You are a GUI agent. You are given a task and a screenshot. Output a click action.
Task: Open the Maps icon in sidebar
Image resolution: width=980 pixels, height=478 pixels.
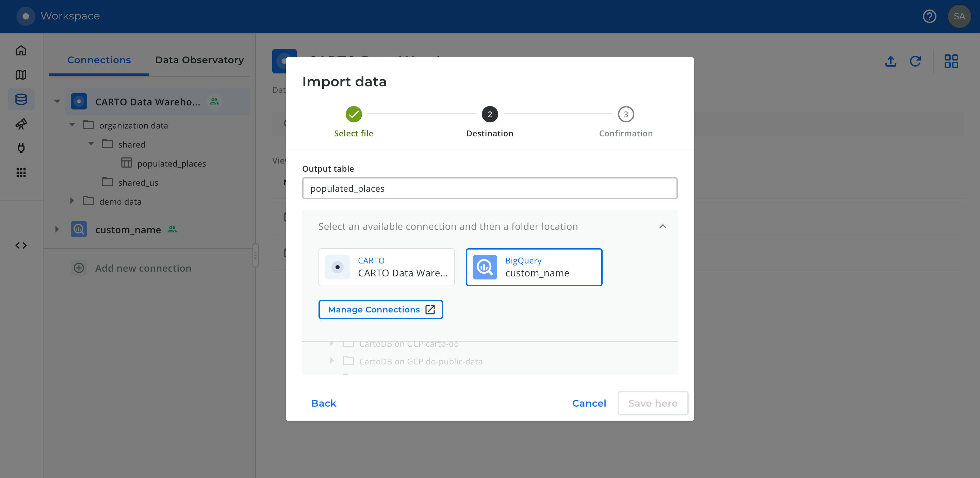21,75
